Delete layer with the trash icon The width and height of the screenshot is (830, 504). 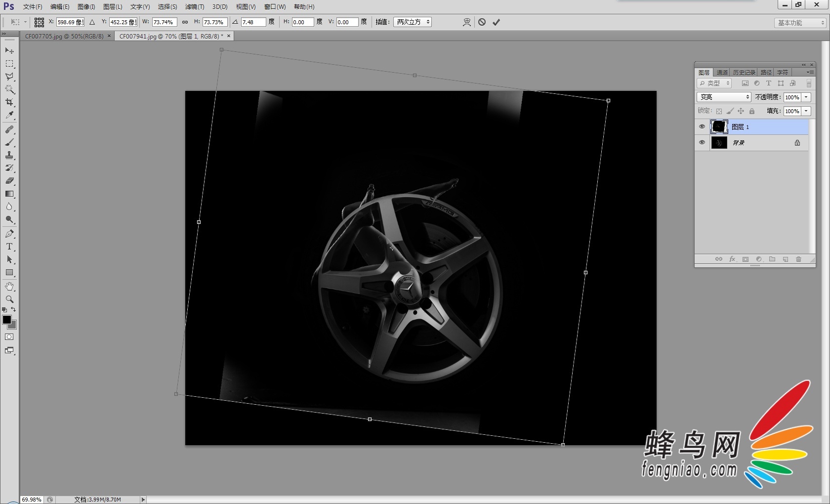pyautogui.click(x=798, y=259)
